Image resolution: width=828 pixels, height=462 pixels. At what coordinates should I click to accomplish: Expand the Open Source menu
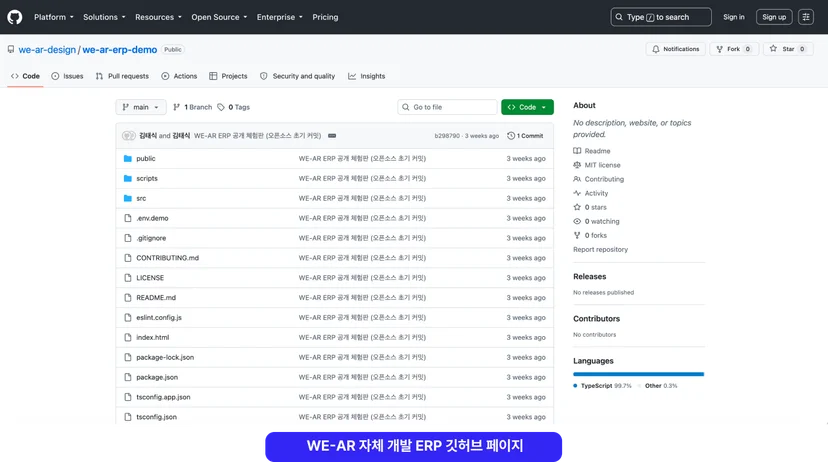tap(219, 17)
